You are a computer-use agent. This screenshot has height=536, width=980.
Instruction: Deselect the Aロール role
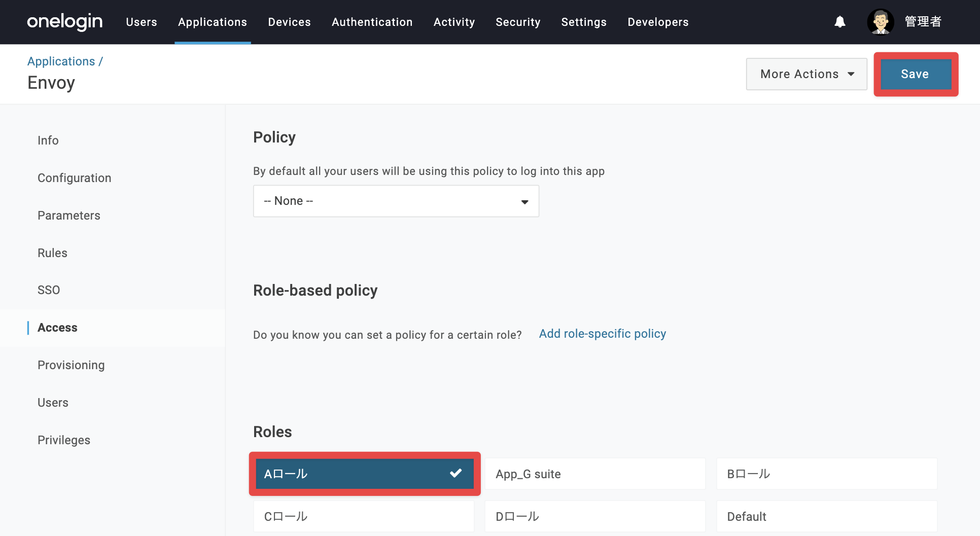[x=365, y=474]
